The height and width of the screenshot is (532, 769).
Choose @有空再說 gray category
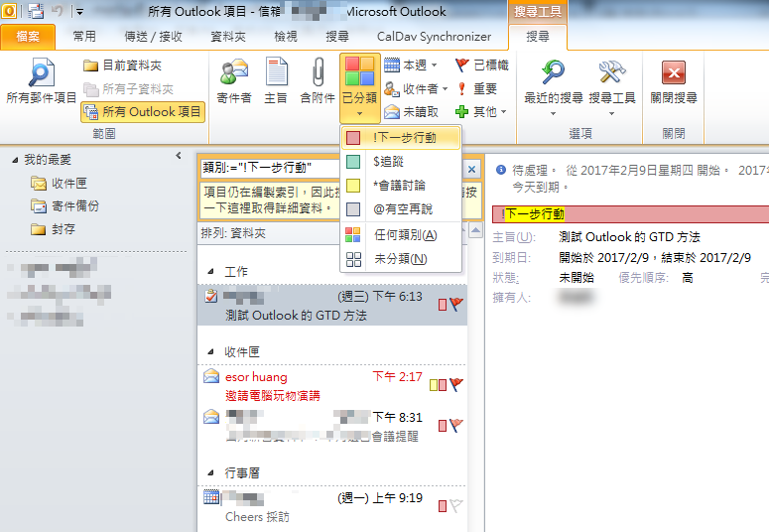[401, 209]
